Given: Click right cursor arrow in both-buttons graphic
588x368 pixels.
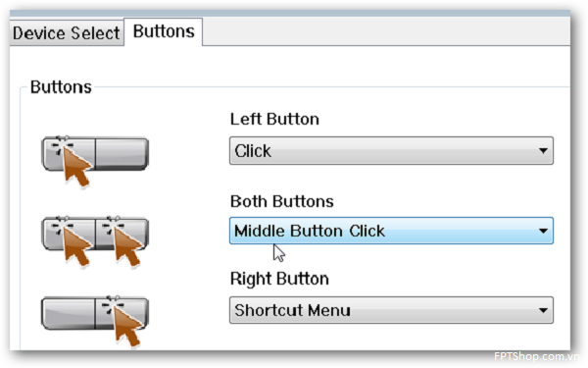Looking at the screenshot, I should pos(127,246).
